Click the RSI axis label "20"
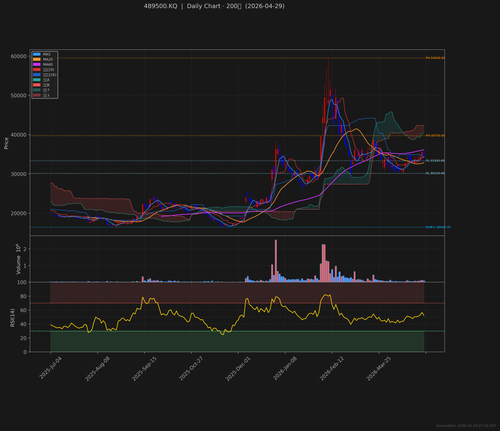This screenshot has width=500, height=431. 24,338
